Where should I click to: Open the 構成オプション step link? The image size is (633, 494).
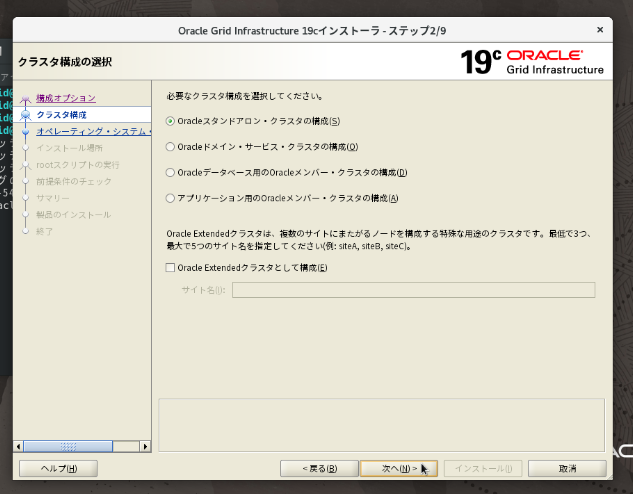[x=66, y=98]
